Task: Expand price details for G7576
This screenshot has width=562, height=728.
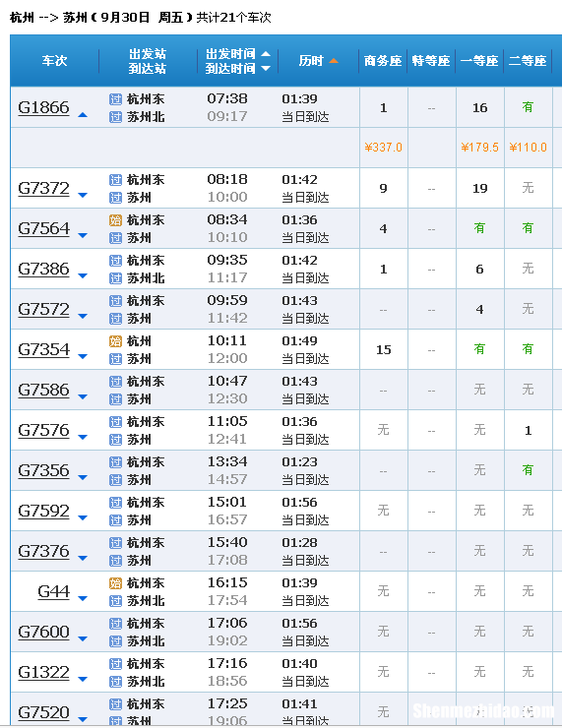Action: click(x=83, y=438)
